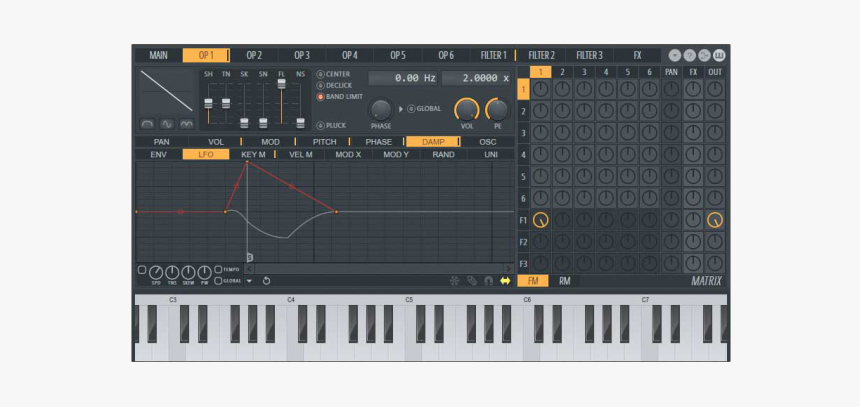Toggle the envelope enable checkbox left of SPD
Screen dimensions: 860x407
142,270
